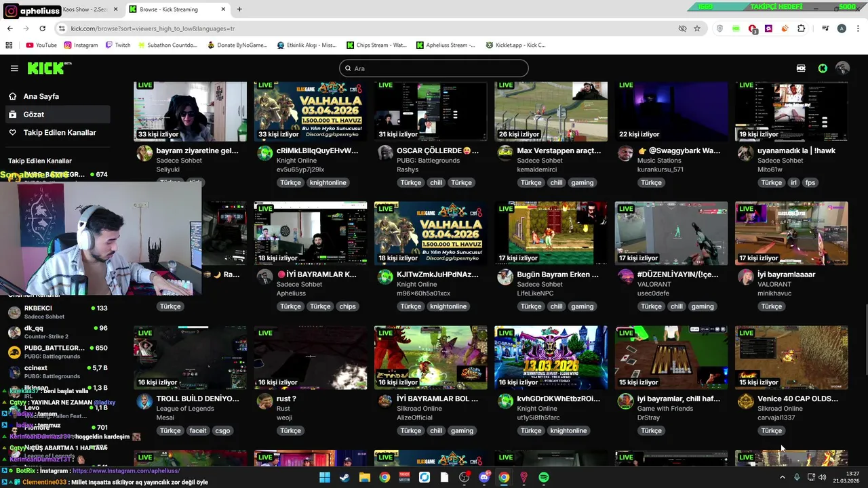
Task: Click the crossed-eye tracking protection icon
Action: (x=682, y=28)
